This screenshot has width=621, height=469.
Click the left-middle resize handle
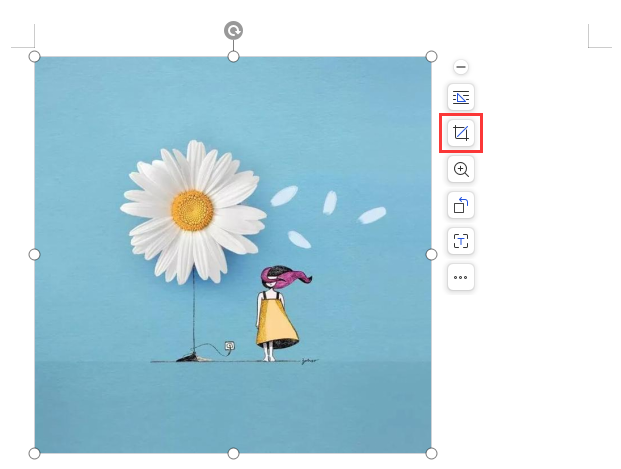34,254
